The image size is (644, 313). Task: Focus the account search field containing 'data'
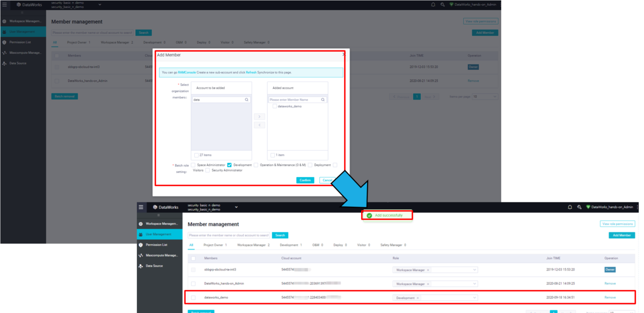(221, 100)
